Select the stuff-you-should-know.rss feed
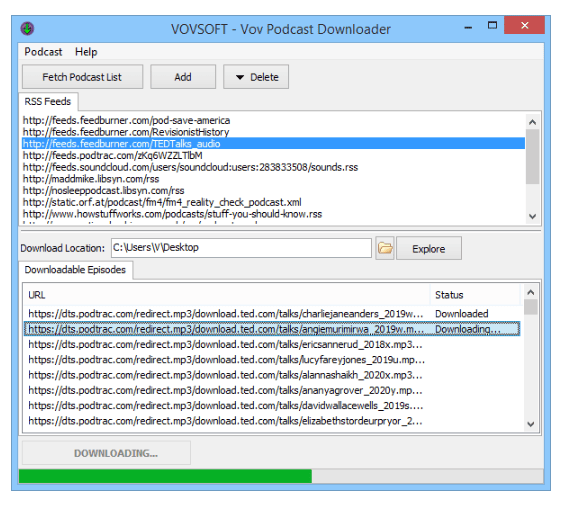Image resolution: width=564 pixels, height=507 pixels. [273, 214]
